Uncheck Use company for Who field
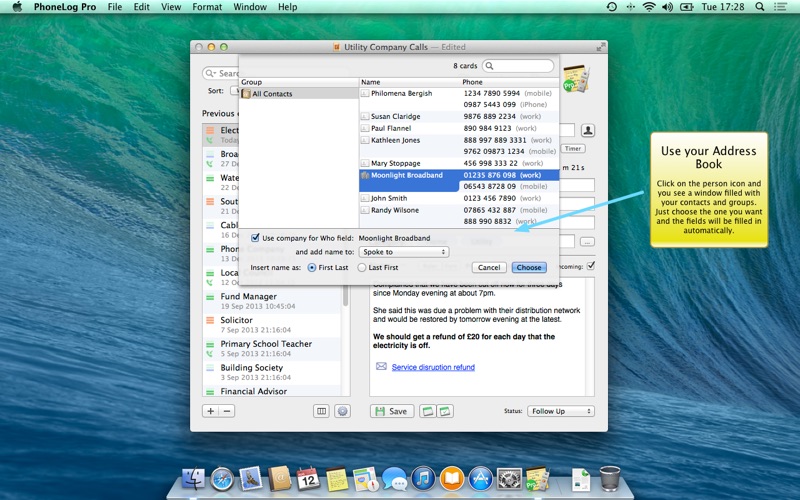 pos(255,238)
